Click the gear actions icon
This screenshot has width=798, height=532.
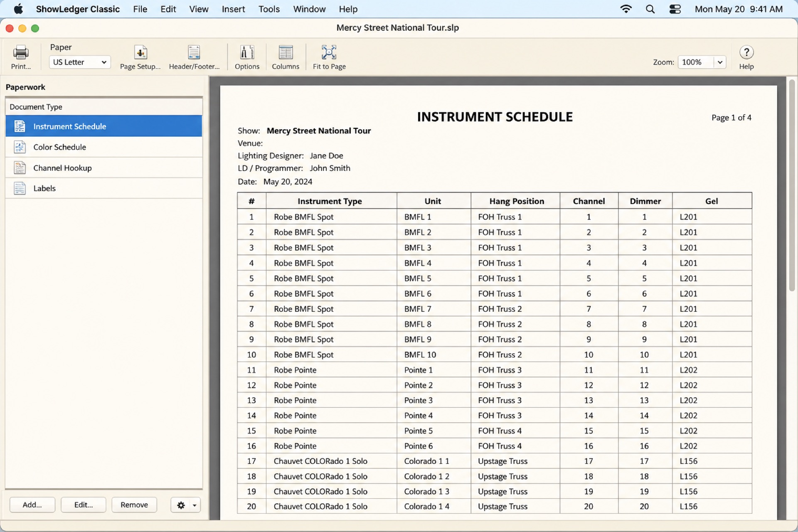pos(181,505)
